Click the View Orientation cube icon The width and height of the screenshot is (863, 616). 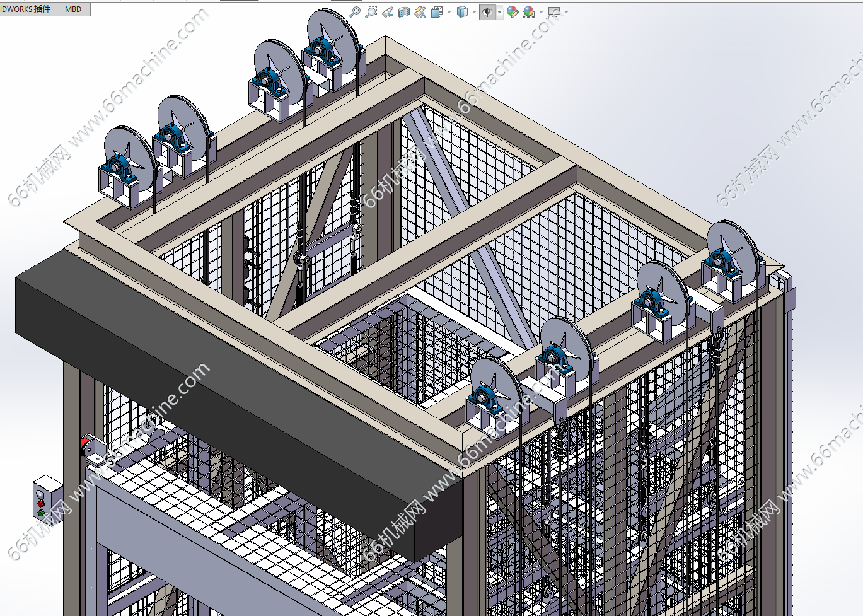(436, 12)
